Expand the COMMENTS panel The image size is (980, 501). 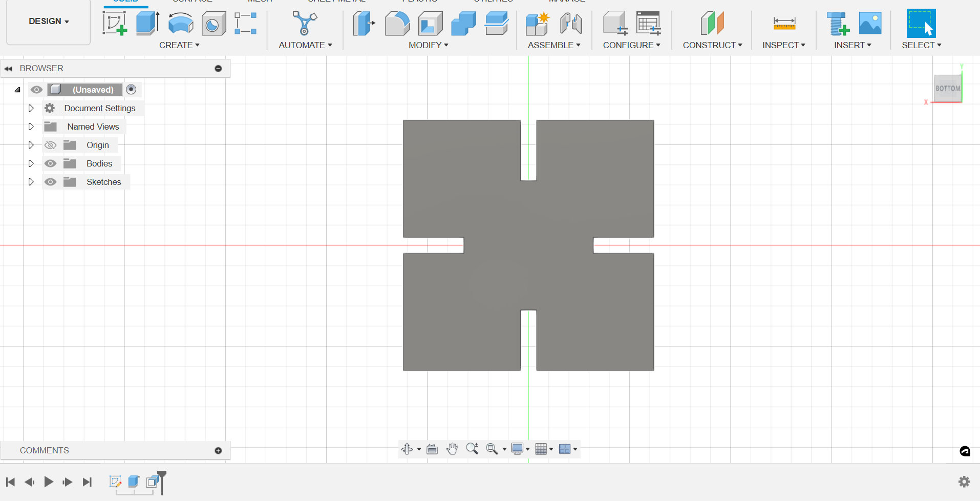218,451
